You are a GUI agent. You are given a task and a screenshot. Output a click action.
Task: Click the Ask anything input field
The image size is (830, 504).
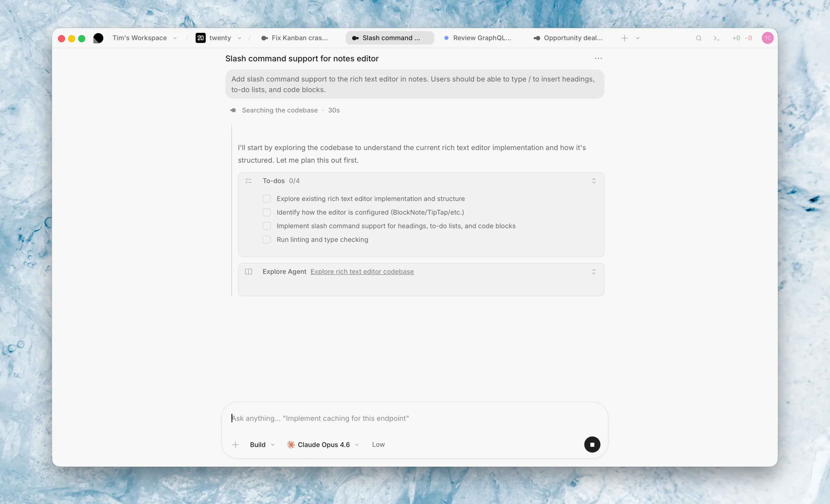[404, 418]
